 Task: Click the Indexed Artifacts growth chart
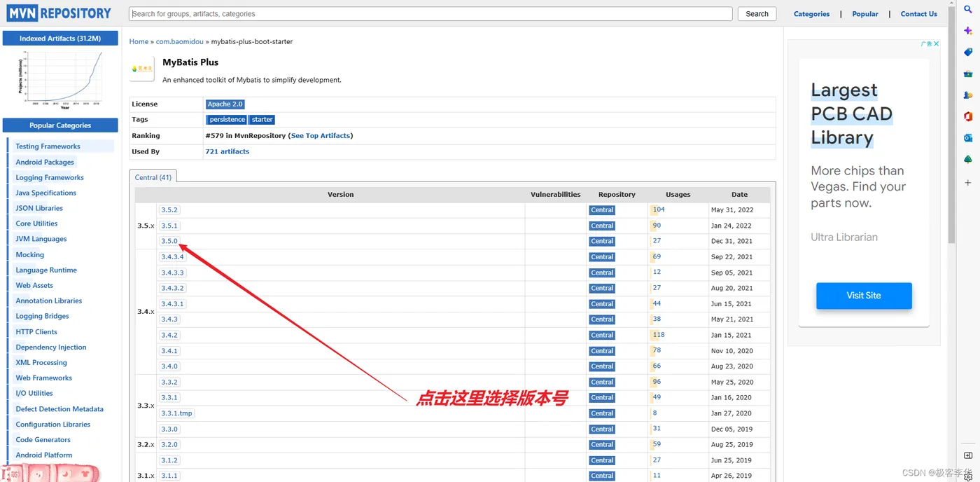pyautogui.click(x=60, y=79)
